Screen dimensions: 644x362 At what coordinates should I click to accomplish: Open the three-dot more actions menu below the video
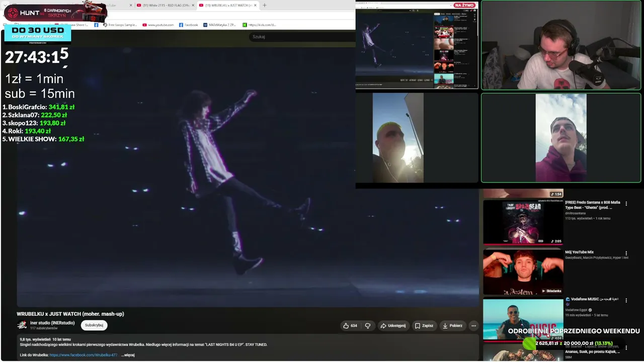(x=473, y=326)
